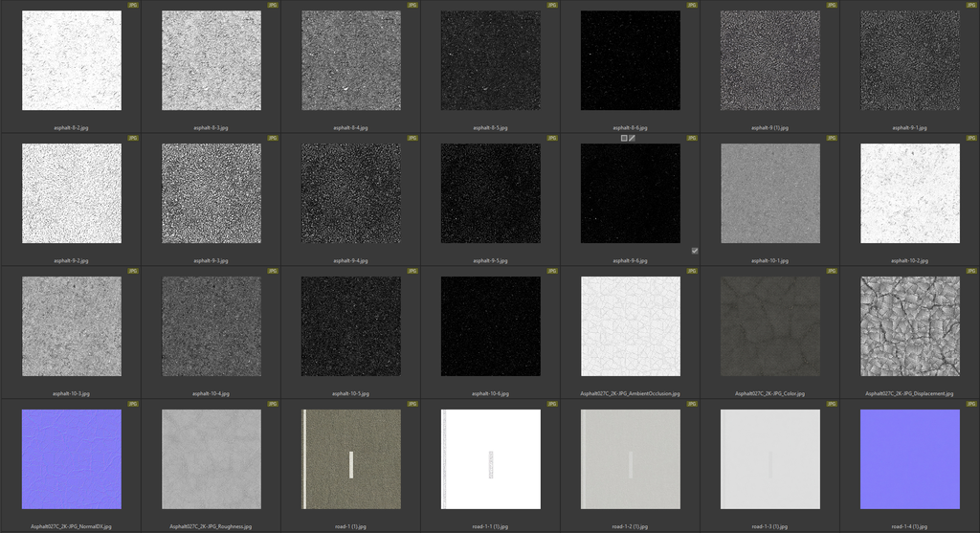Click the JPG badge on asphalt-10-3.jpg
Viewport: 980px width, 533px height.
point(132,271)
